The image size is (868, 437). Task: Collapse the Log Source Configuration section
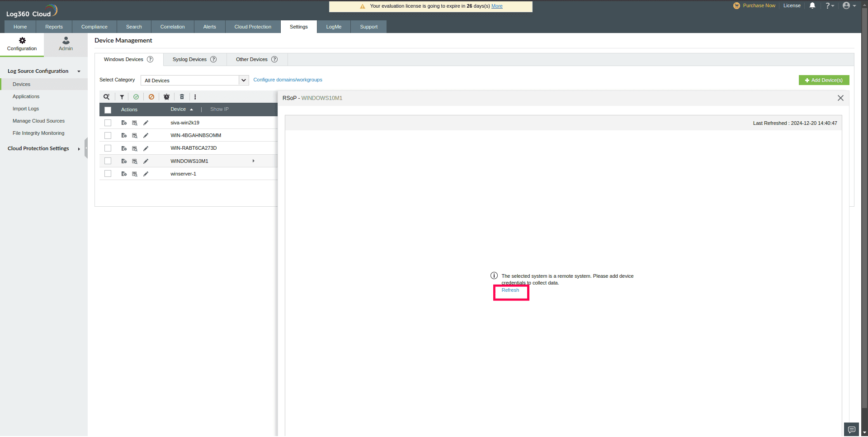tap(79, 71)
